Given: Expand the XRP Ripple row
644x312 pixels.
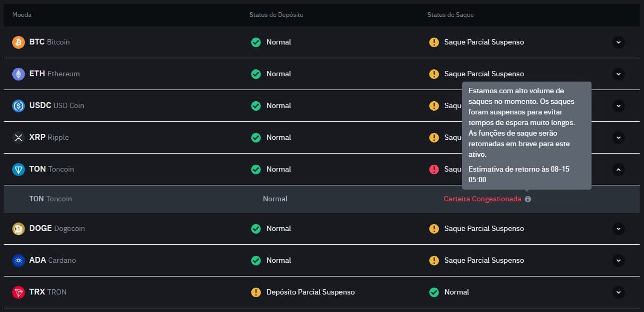Looking at the screenshot, I should click(618, 137).
